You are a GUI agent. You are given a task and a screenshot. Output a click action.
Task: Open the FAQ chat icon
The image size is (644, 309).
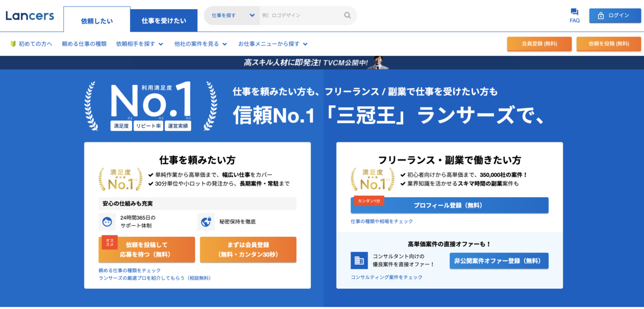[x=574, y=12]
